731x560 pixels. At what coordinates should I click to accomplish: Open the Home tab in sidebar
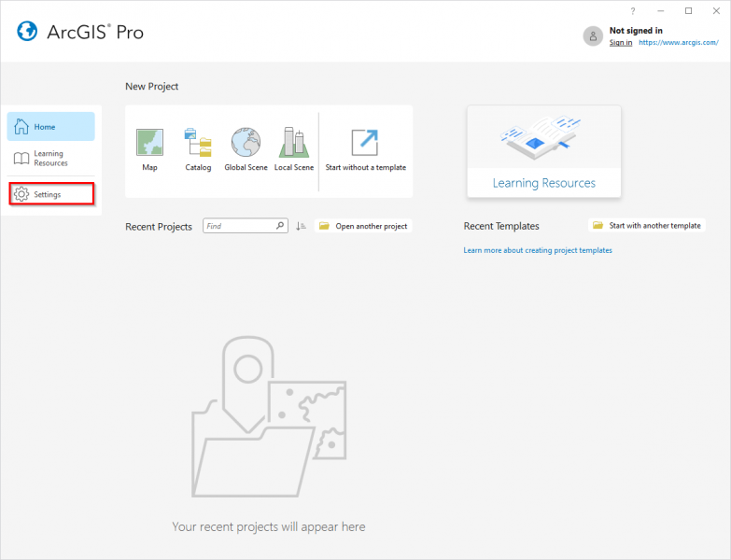tap(50, 126)
